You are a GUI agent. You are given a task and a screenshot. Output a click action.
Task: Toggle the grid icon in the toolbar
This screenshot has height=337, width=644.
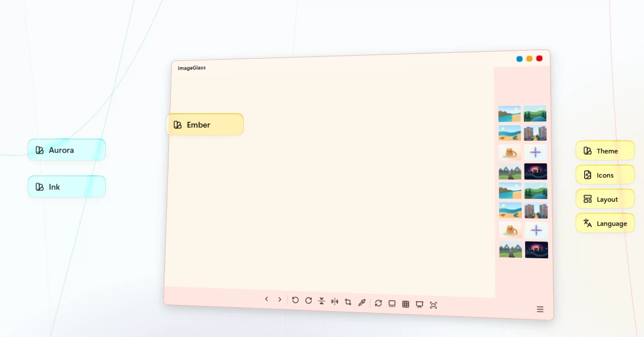[406, 304]
